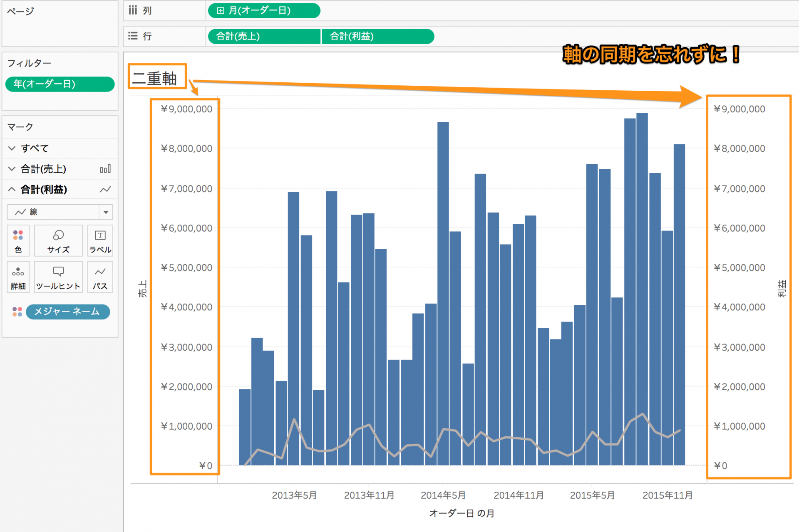Click the オーダー日 の月 axis title
The width and height of the screenshot is (799, 532).
point(462,513)
